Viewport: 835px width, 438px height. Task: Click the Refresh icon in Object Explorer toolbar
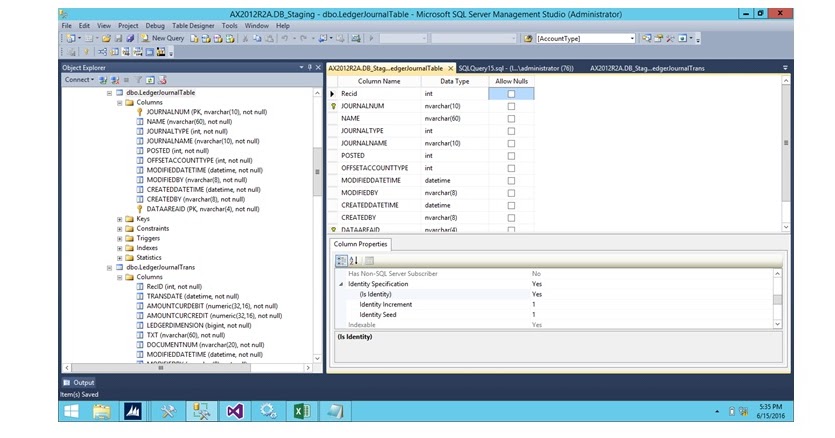[x=150, y=80]
